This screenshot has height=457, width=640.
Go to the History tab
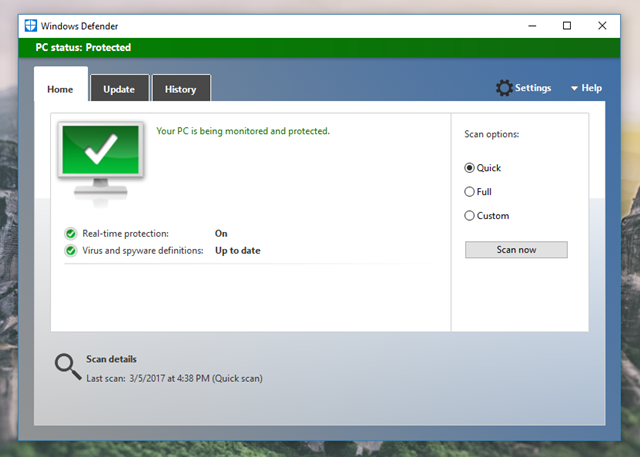click(181, 88)
